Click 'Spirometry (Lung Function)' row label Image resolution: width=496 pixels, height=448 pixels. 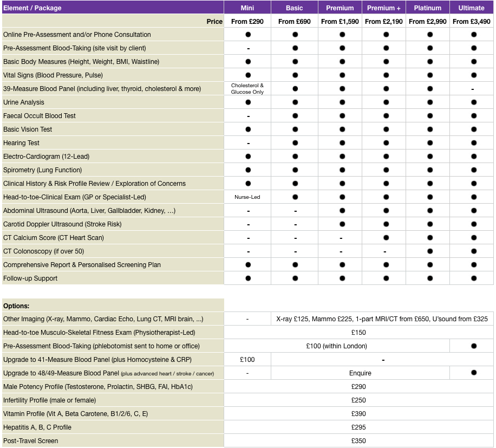pyautogui.click(x=42, y=170)
